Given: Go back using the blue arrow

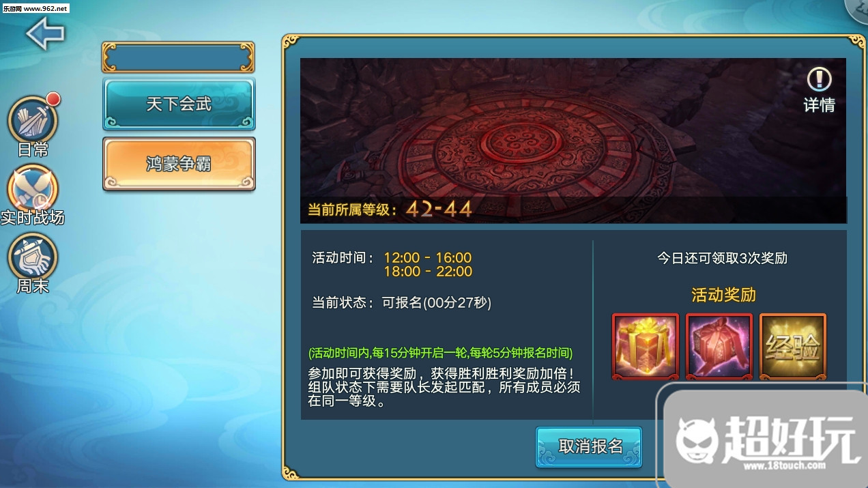Looking at the screenshot, I should click(x=45, y=33).
